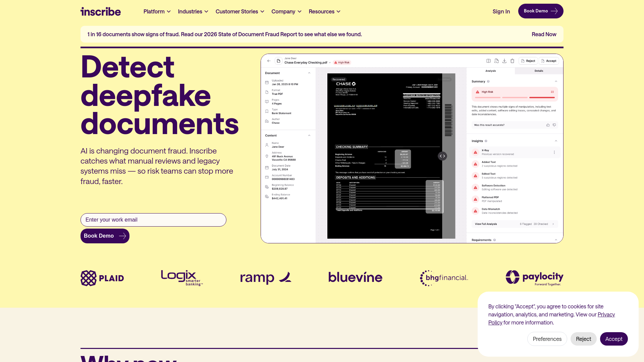Screen dimensions: 644x362
Task: Click the back arrow in document viewer
Action: pos(269,61)
